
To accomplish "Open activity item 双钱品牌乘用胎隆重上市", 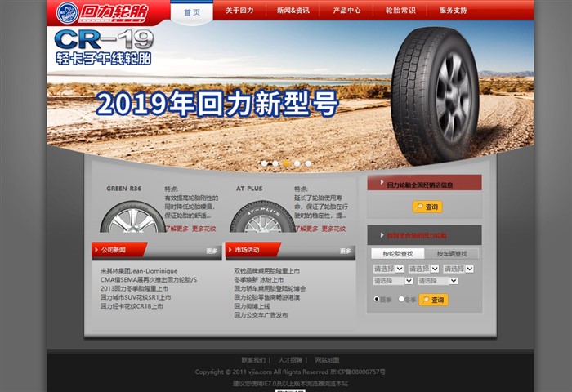I will tap(266, 271).
